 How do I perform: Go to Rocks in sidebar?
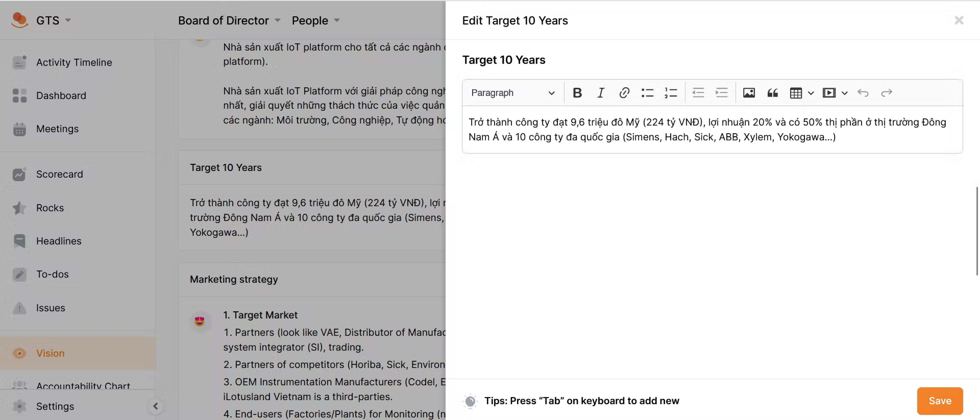point(50,208)
